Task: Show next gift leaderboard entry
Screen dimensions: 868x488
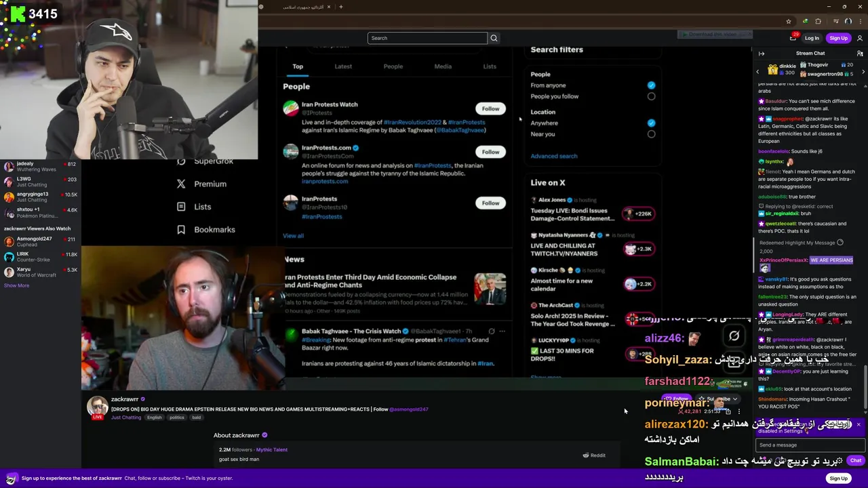Action: point(863,71)
